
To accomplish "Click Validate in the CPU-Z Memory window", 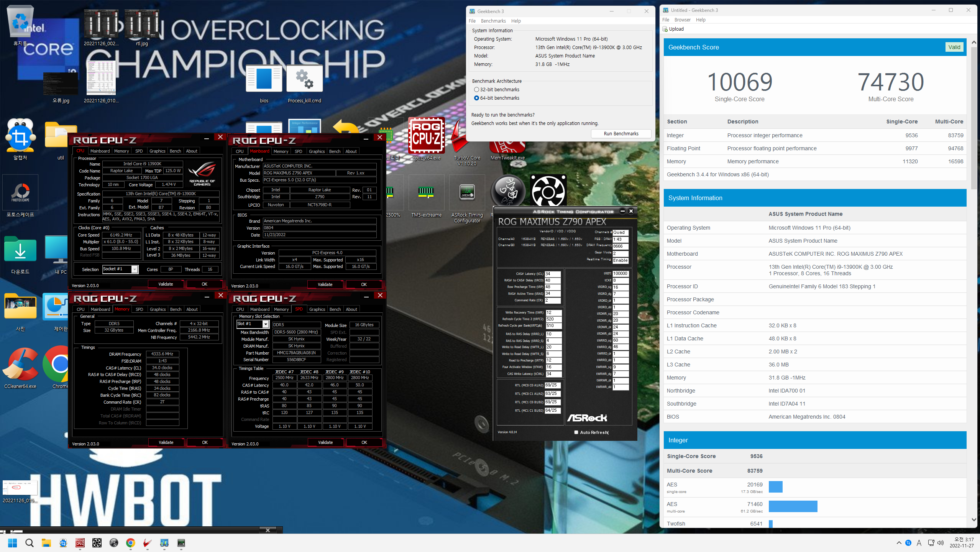I will pyautogui.click(x=166, y=442).
